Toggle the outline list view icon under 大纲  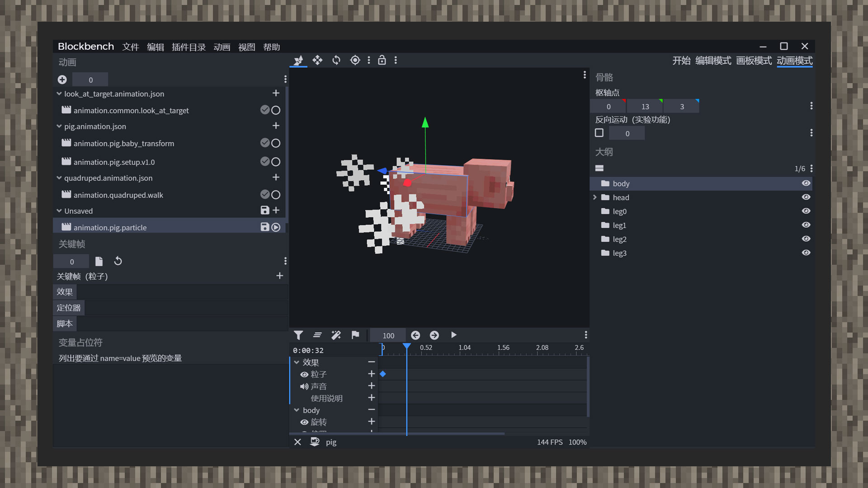(x=599, y=168)
